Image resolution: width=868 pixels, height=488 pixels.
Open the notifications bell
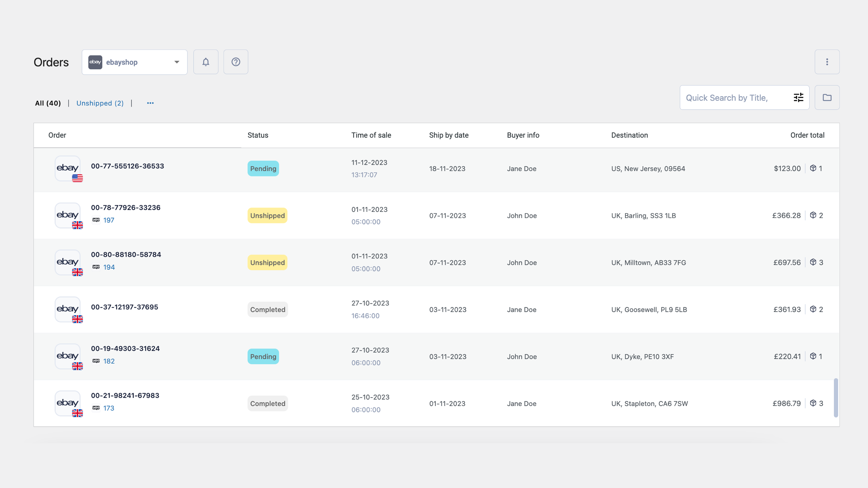[206, 62]
